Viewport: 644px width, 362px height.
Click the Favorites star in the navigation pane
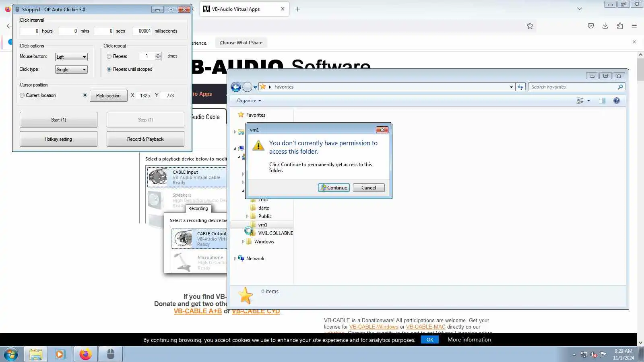coord(241,115)
